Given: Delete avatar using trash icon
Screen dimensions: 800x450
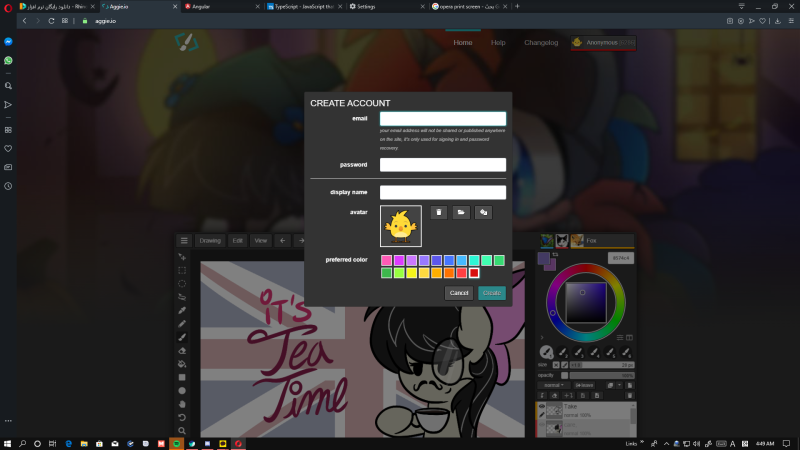Looking at the screenshot, I should 439,212.
